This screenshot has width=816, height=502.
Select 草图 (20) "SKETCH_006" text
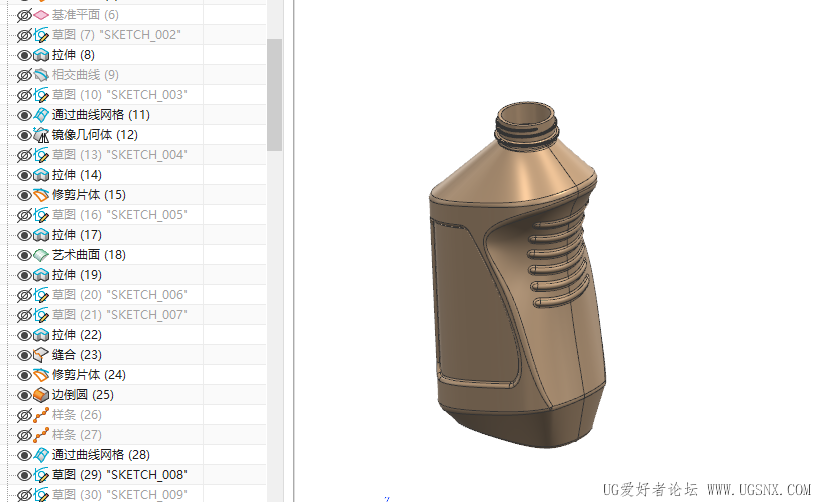(120, 295)
